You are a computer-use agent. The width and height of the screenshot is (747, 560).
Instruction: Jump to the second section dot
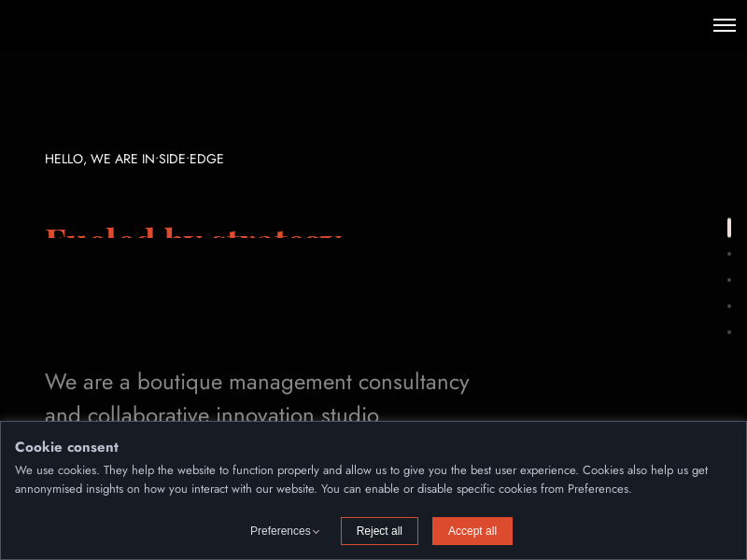coord(729,254)
